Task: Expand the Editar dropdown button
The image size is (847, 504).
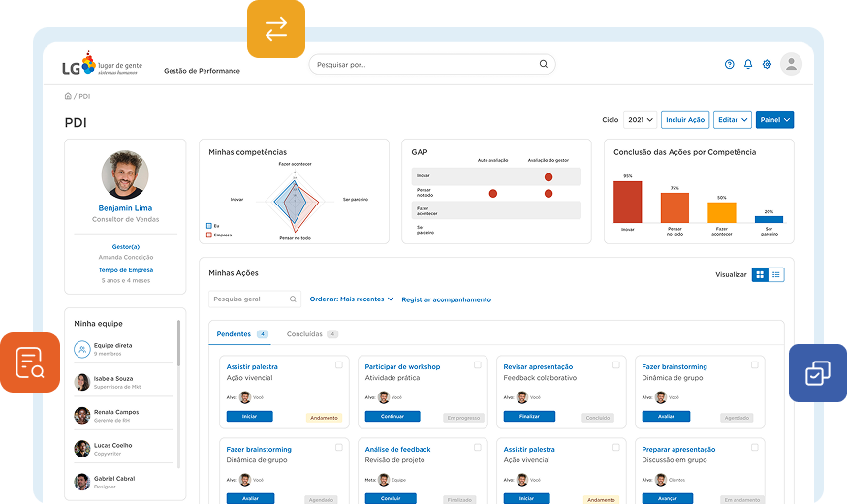Action: coord(732,120)
